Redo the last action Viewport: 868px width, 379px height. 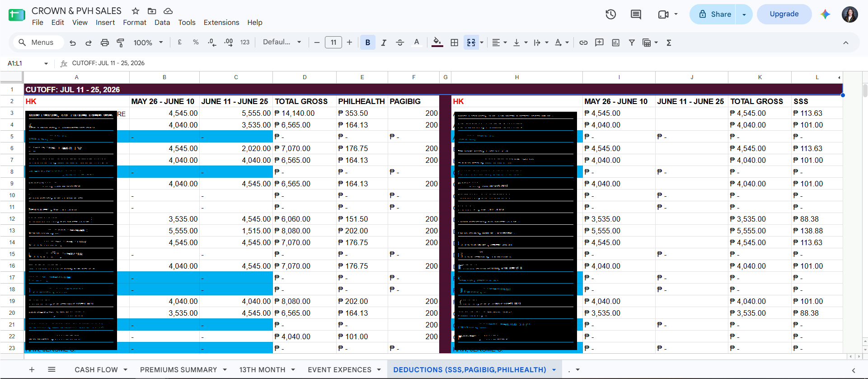point(89,43)
